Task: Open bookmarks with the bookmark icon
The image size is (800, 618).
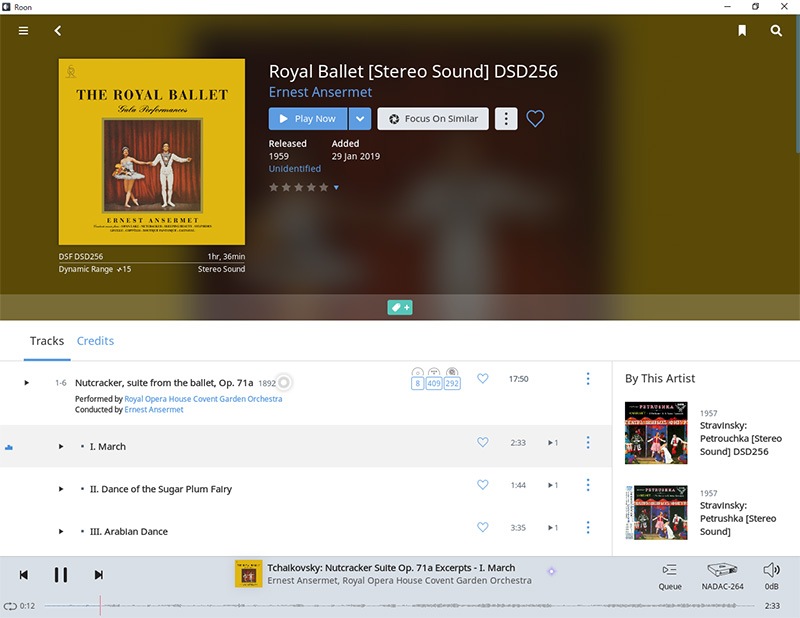Action: pos(742,31)
